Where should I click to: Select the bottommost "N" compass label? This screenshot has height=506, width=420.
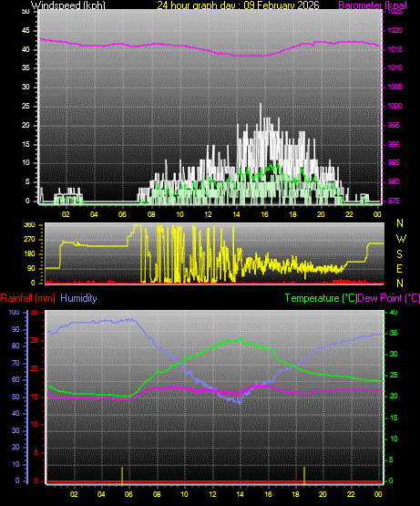400,284
